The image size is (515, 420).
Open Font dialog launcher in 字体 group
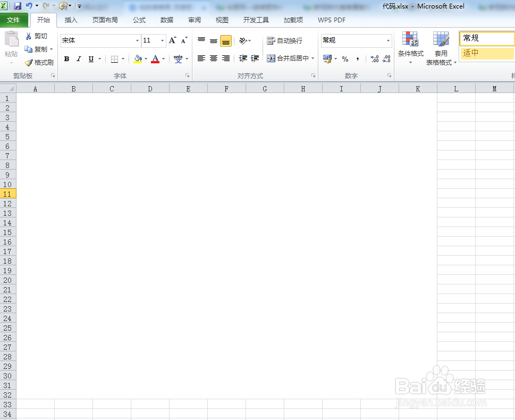[187, 75]
